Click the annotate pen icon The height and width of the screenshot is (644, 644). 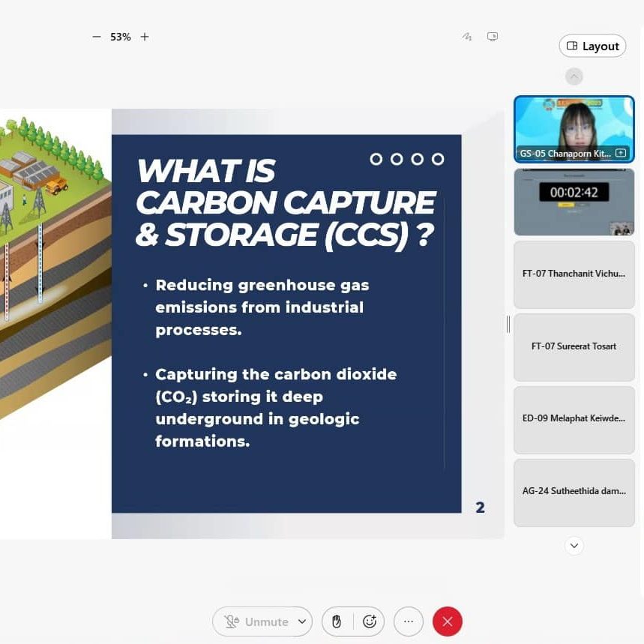click(467, 37)
